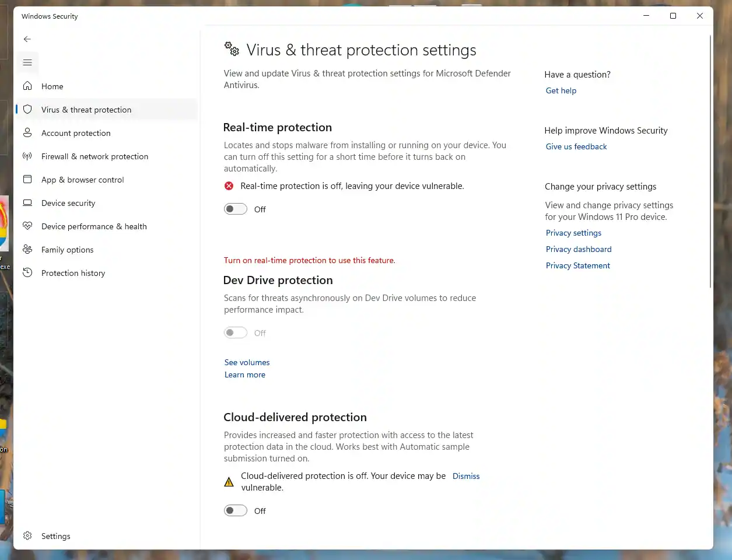Click the App & browser control icon
The image size is (732, 560).
click(x=27, y=179)
